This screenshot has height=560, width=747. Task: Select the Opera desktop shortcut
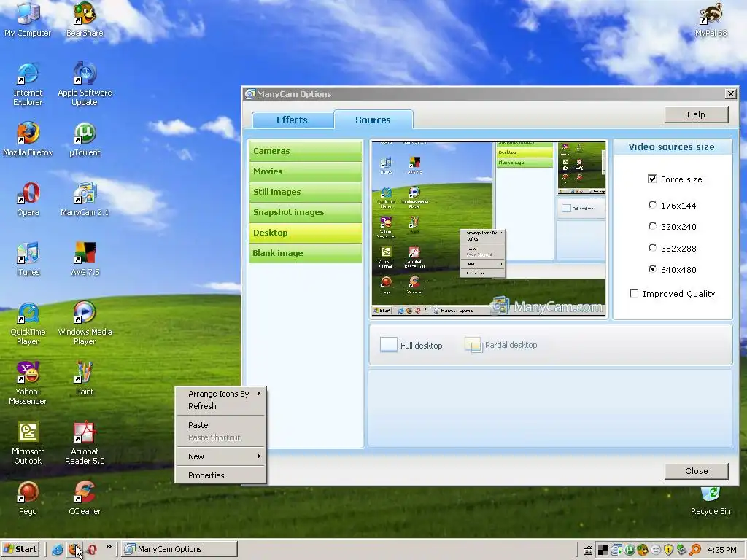coord(28,199)
